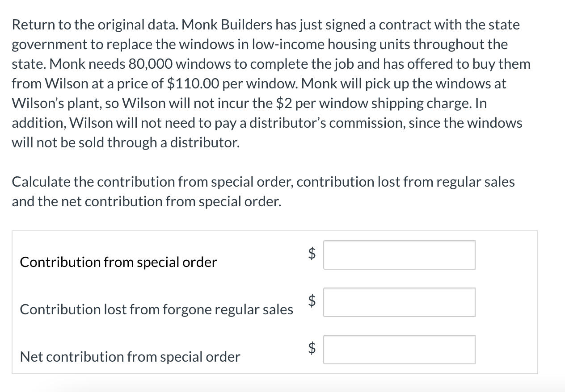The width and height of the screenshot is (565, 392).
Task: Click the 'Net contribution from special order' label
Action: coord(130,357)
